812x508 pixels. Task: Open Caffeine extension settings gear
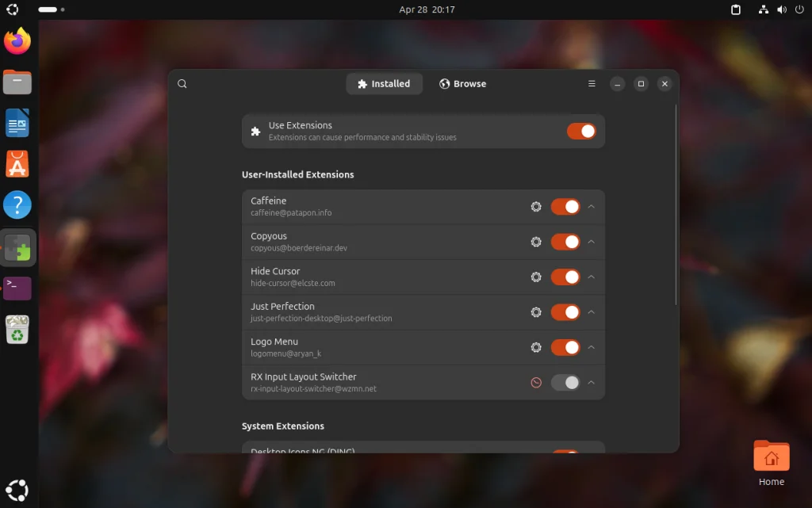[x=536, y=207]
